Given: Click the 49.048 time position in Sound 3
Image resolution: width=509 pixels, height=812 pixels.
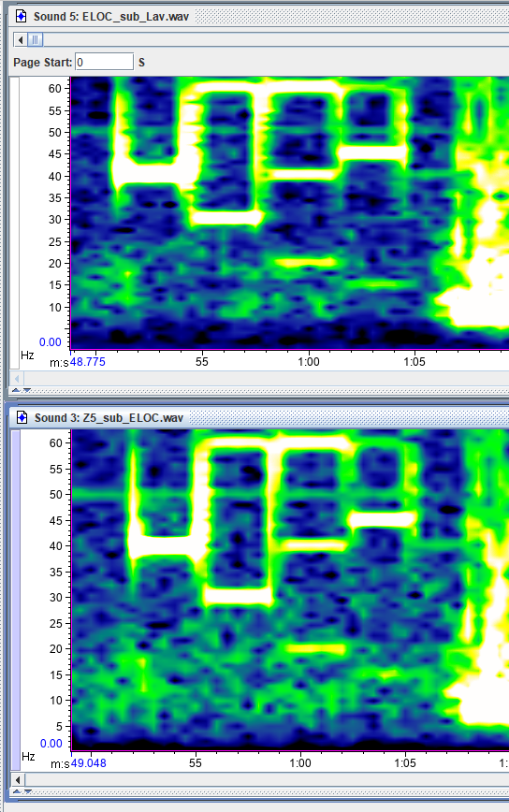Looking at the screenshot, I should [89, 762].
